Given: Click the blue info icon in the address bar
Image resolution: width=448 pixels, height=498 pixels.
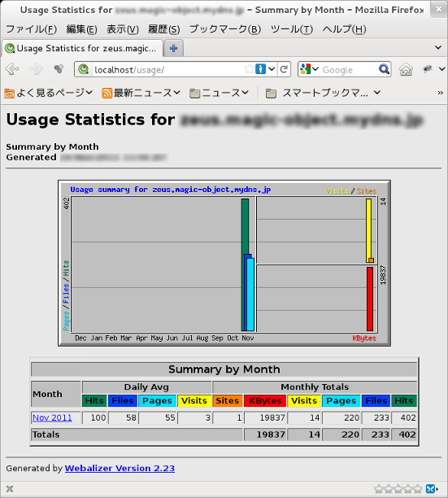Looking at the screenshot, I should (x=260, y=69).
